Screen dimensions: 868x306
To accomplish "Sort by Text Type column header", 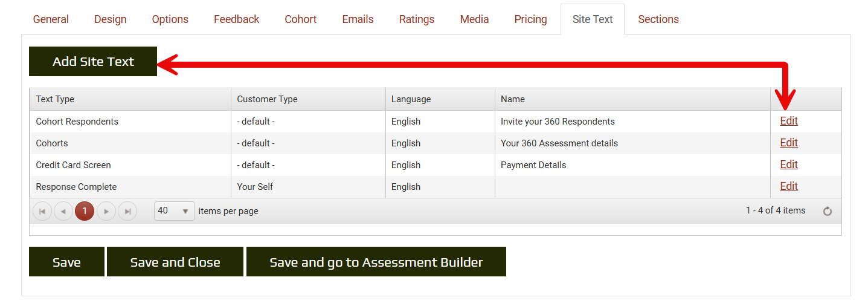I will click(x=55, y=99).
